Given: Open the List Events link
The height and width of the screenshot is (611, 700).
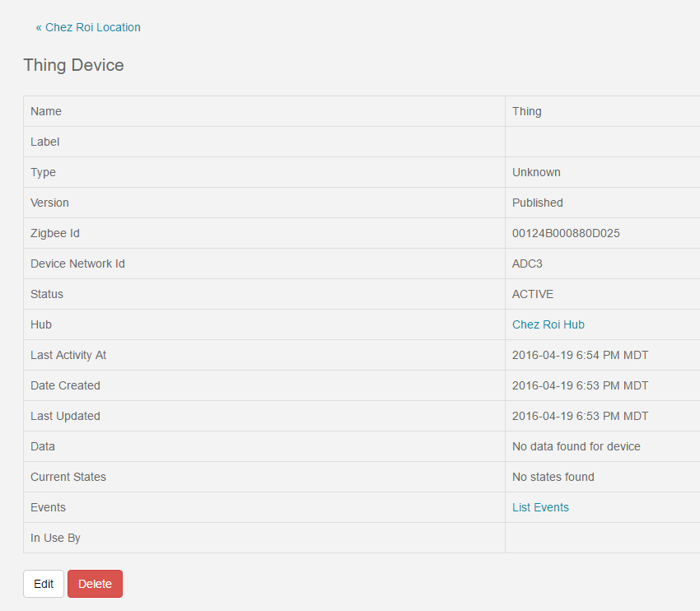Looking at the screenshot, I should (540, 507).
